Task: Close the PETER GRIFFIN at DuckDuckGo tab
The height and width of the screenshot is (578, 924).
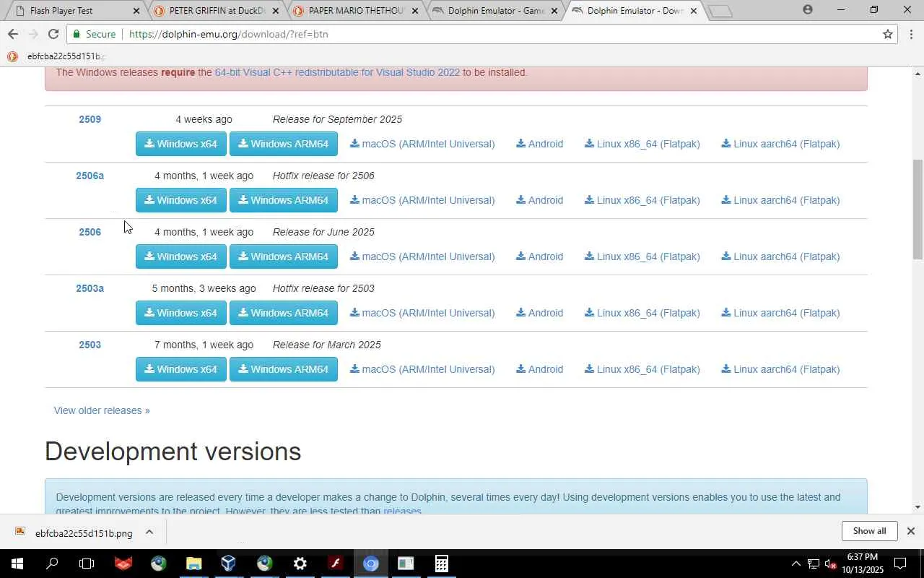Action: pyautogui.click(x=275, y=11)
